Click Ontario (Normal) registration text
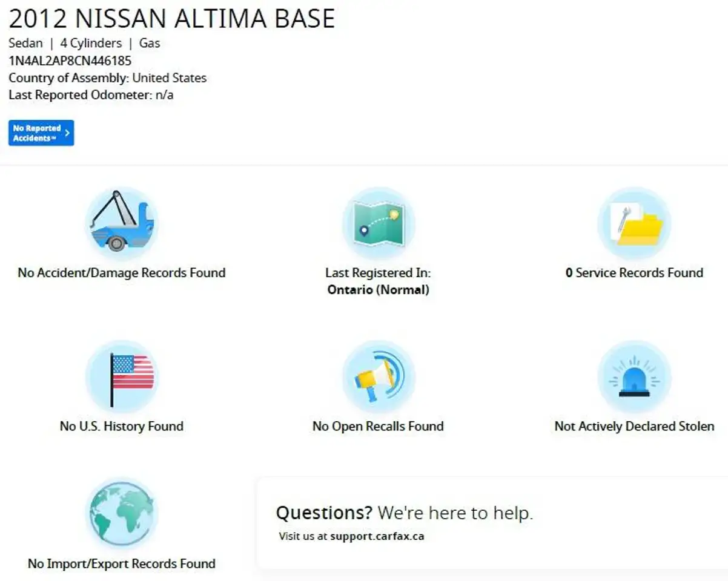The height and width of the screenshot is (581, 728). (379, 290)
